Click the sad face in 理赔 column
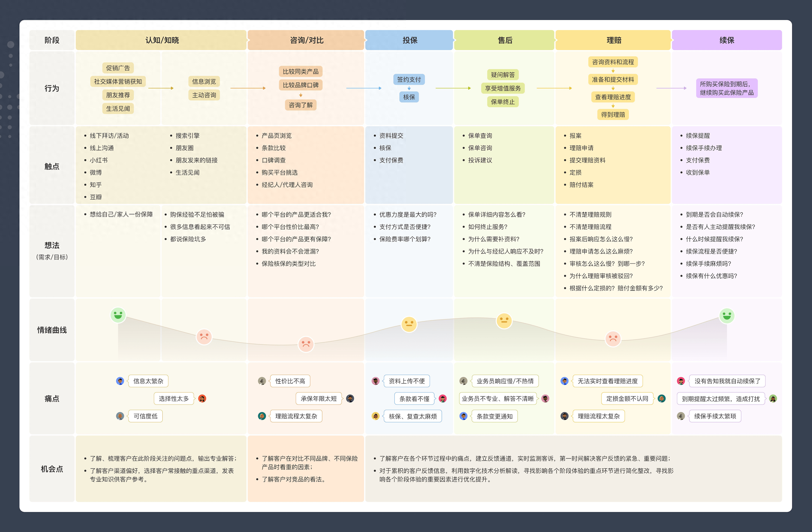 coord(613,339)
